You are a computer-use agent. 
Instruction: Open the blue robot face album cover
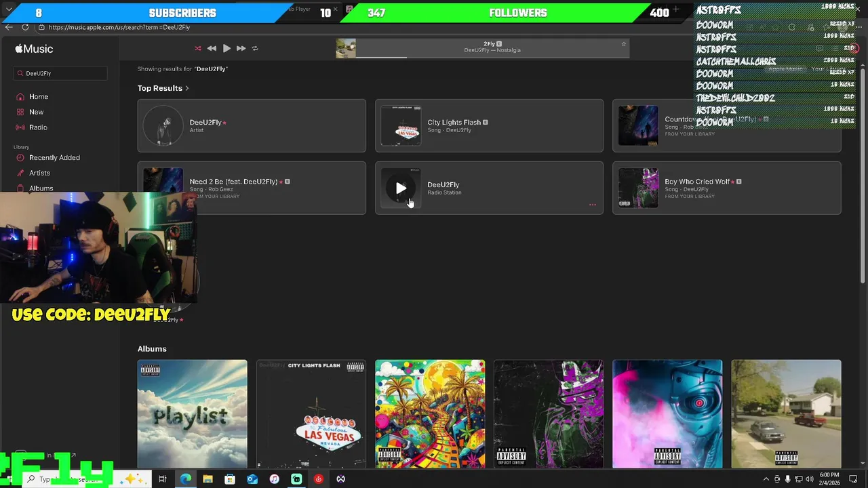point(667,414)
